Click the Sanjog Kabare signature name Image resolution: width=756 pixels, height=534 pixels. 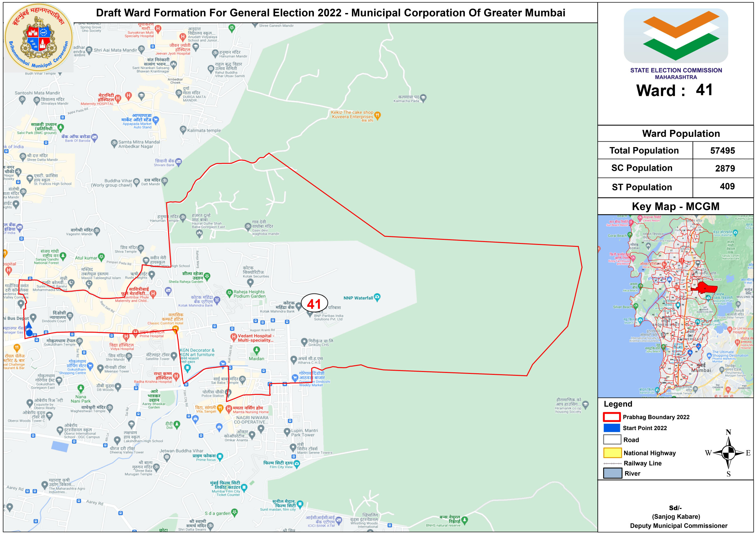point(676,516)
